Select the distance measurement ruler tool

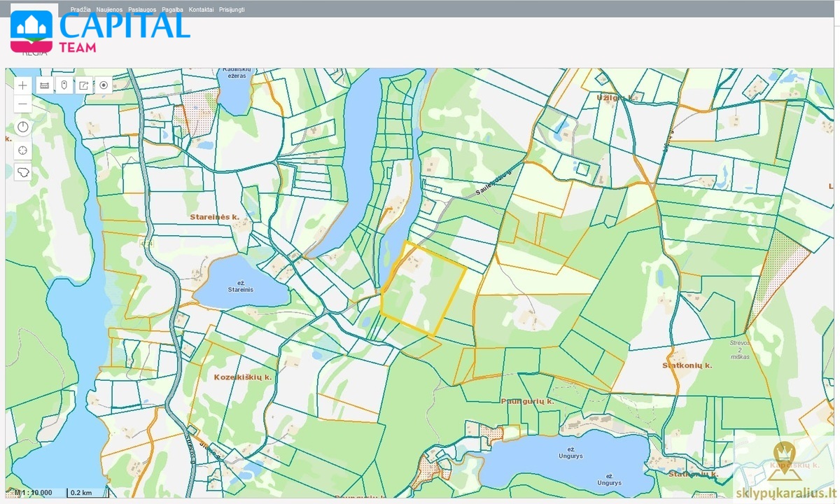pyautogui.click(x=44, y=85)
